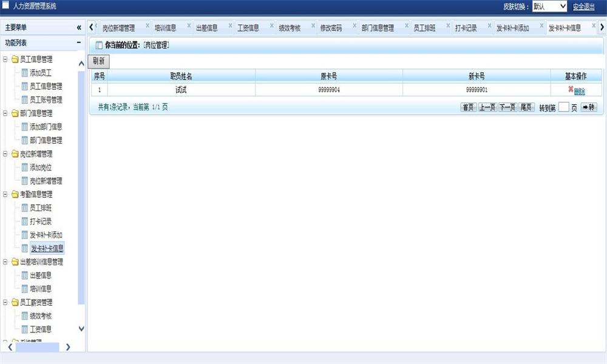Switch to the 修改密码 tab
Image resolution: width=607 pixels, height=364 pixels.
(331, 28)
